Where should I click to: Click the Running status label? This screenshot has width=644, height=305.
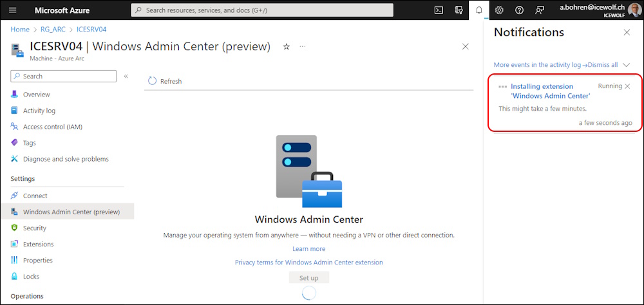[610, 86]
